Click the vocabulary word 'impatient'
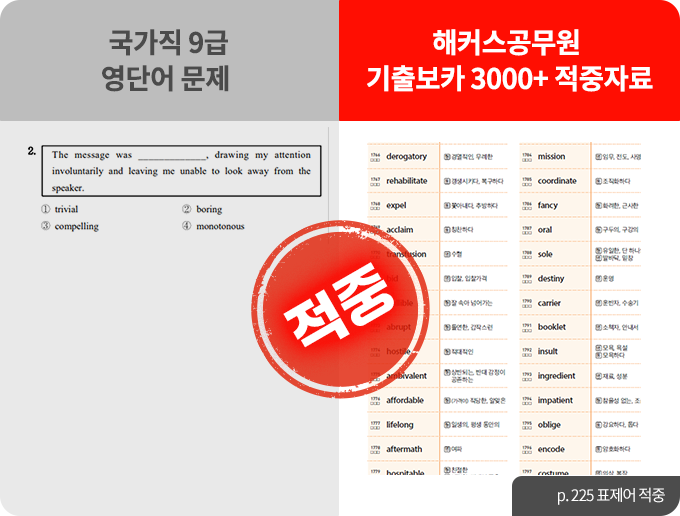This screenshot has height=516, width=680. 556,400
